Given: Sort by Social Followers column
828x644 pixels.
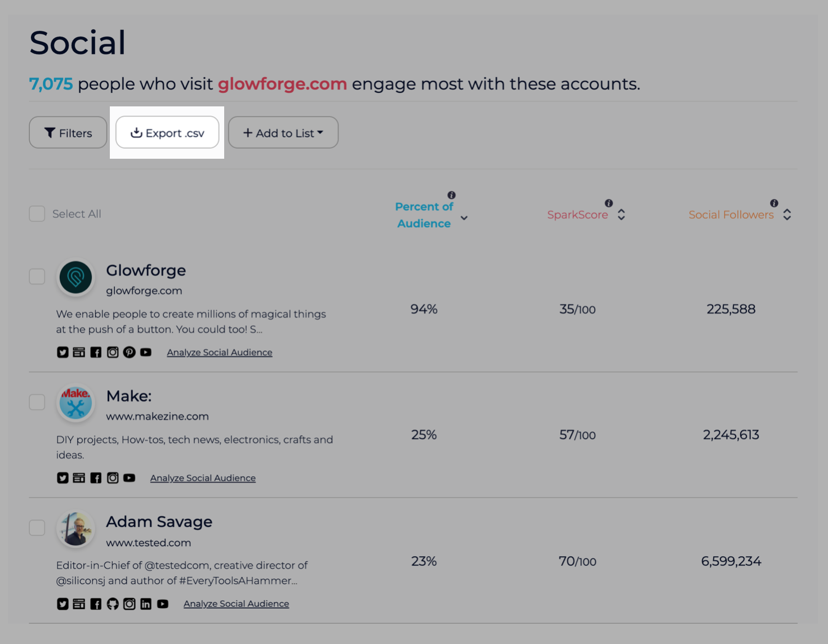Looking at the screenshot, I should (x=787, y=214).
